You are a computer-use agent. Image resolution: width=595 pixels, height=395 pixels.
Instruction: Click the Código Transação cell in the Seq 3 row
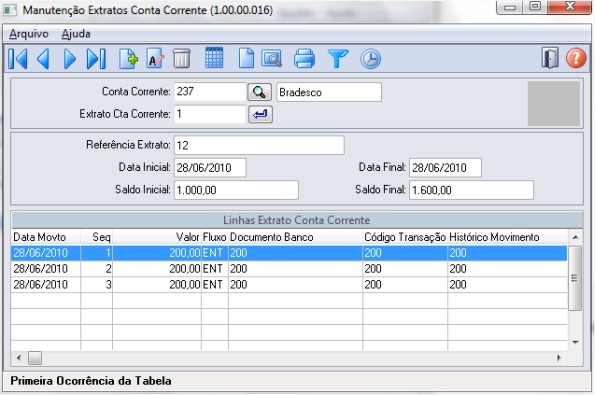point(405,285)
